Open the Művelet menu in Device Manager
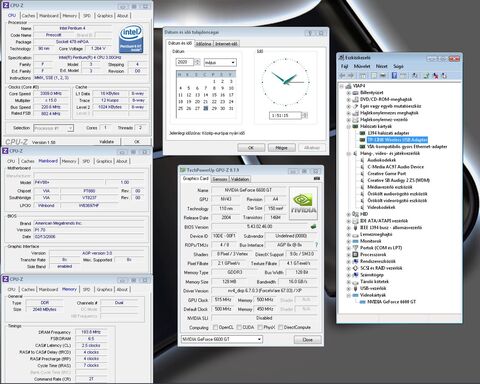This screenshot has height=384, width=480. pyautogui.click(x=362, y=66)
